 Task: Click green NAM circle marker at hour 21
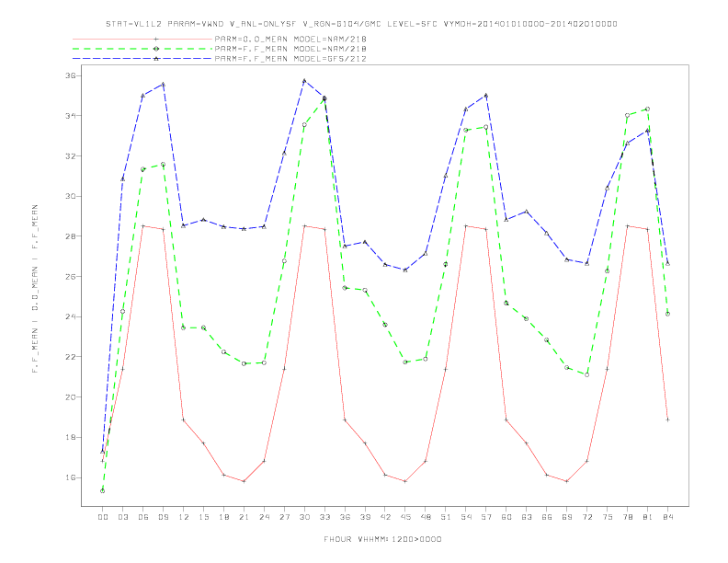[244, 363]
